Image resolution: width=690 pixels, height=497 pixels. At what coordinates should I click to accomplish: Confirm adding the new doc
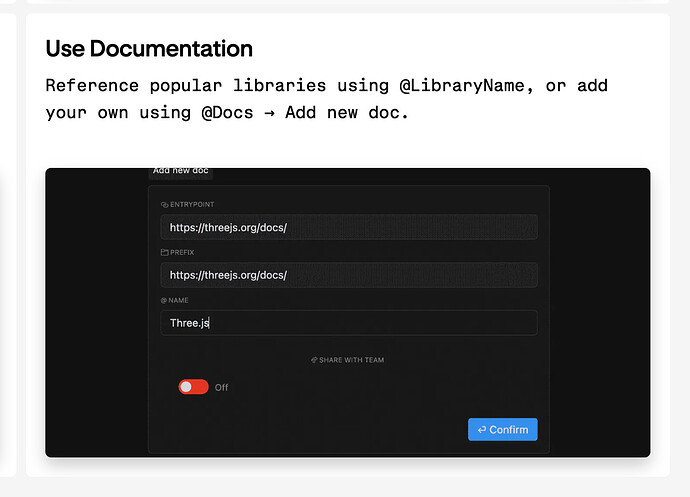coord(503,429)
